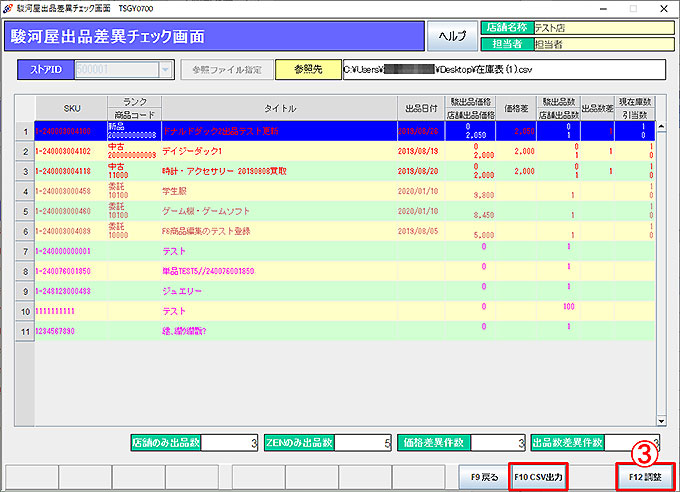Select the 学生服 row title
Viewport: 680px width, 492px height.
[176, 190]
